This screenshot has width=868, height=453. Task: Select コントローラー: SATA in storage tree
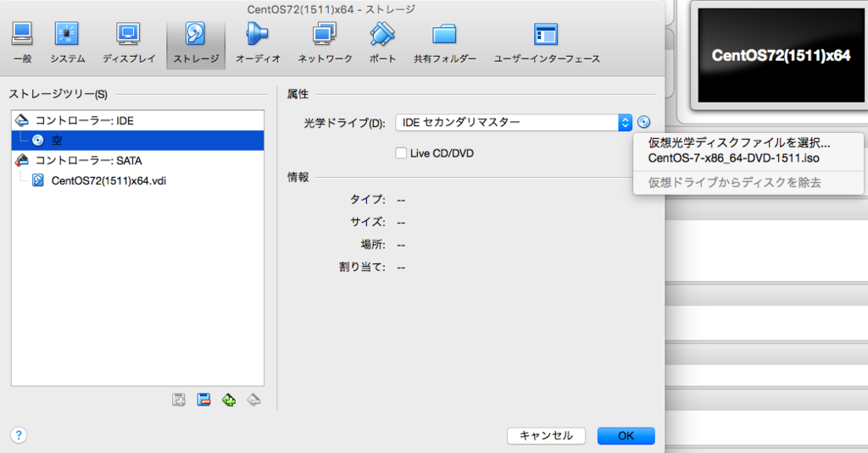click(x=137, y=160)
